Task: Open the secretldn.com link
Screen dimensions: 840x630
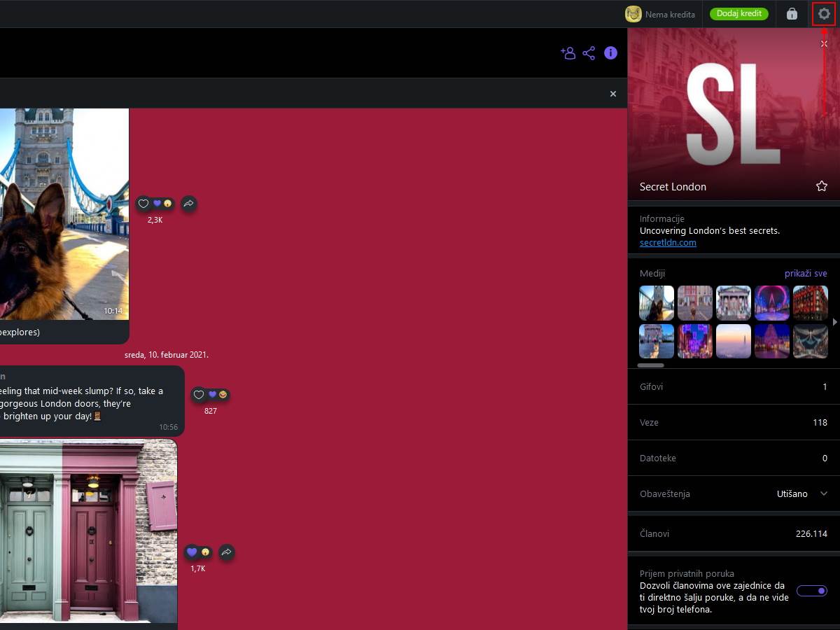Action: (667, 242)
